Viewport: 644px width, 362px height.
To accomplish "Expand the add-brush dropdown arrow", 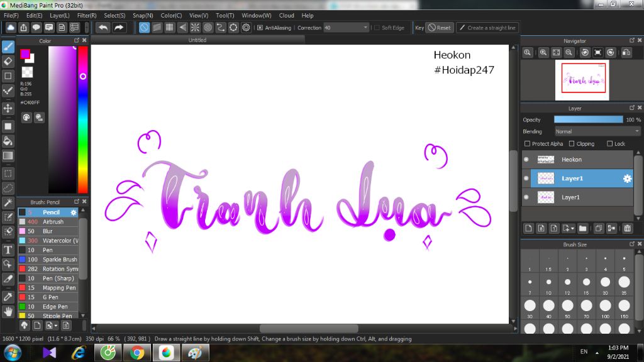I will [56, 326].
